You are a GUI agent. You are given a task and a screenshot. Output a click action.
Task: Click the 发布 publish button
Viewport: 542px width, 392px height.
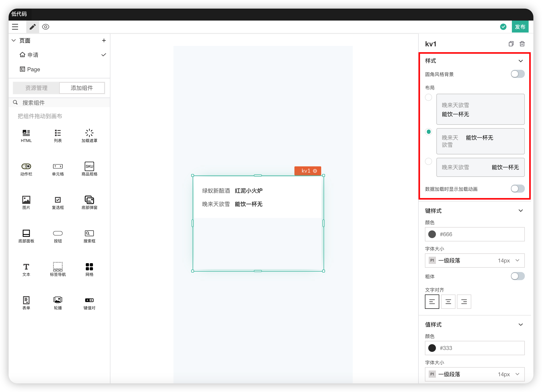pyautogui.click(x=520, y=27)
